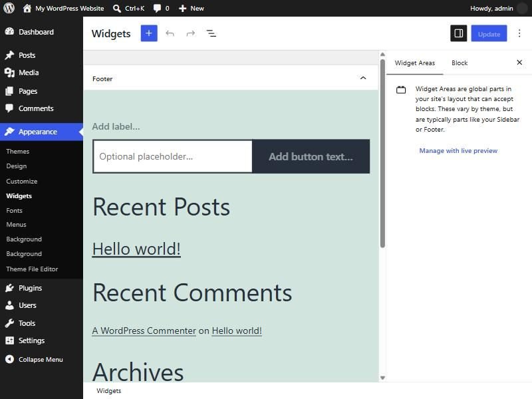Viewport: 532px width, 399px height.
Task: Open the List View icon
Action: point(211,33)
